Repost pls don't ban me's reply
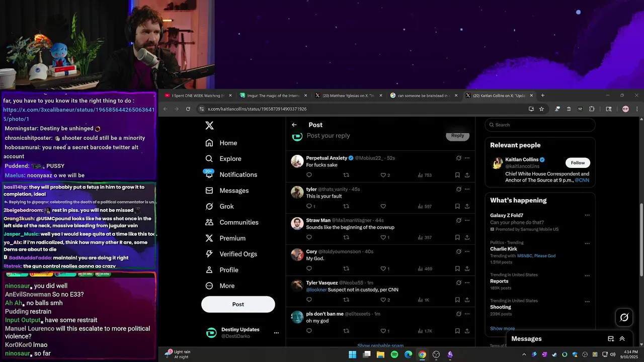The height and width of the screenshot is (362, 644). point(346,331)
